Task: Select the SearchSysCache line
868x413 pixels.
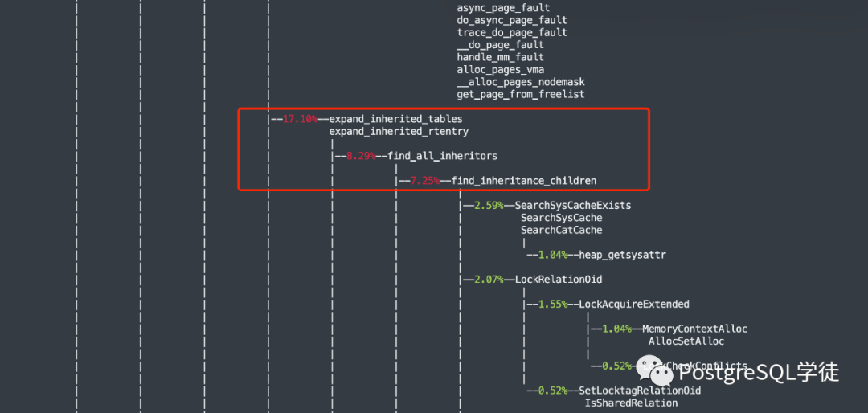Action: [561, 218]
